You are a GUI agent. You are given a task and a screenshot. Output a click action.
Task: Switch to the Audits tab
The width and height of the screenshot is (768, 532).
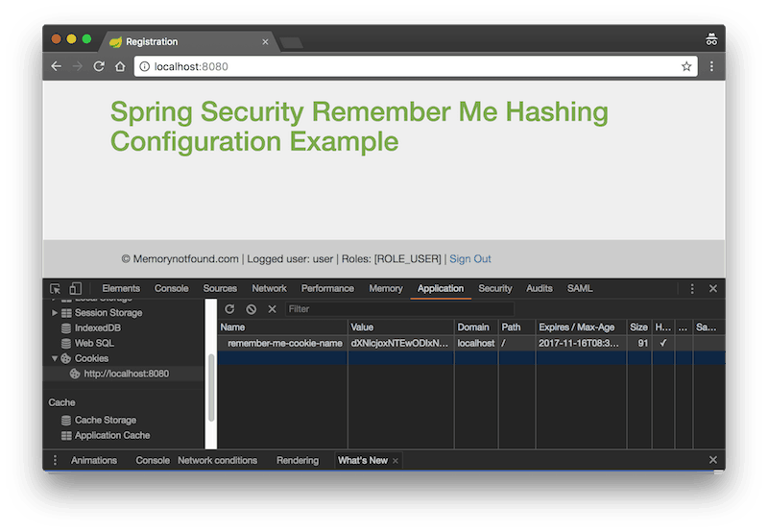pyautogui.click(x=540, y=288)
